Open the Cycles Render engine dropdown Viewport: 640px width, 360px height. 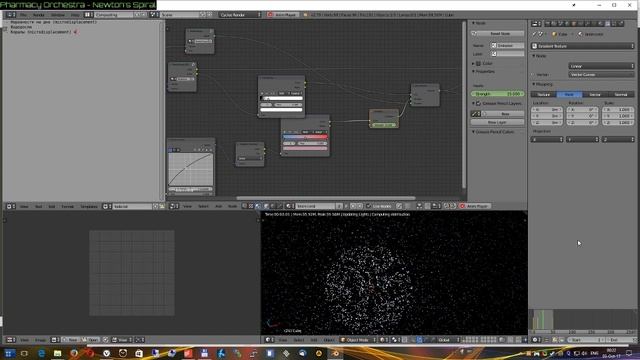pyautogui.click(x=240, y=15)
